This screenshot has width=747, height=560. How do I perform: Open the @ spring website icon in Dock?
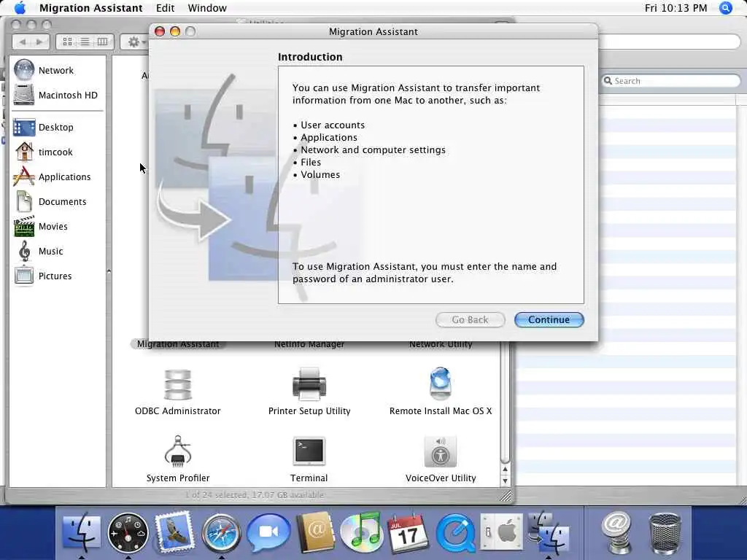click(x=616, y=532)
